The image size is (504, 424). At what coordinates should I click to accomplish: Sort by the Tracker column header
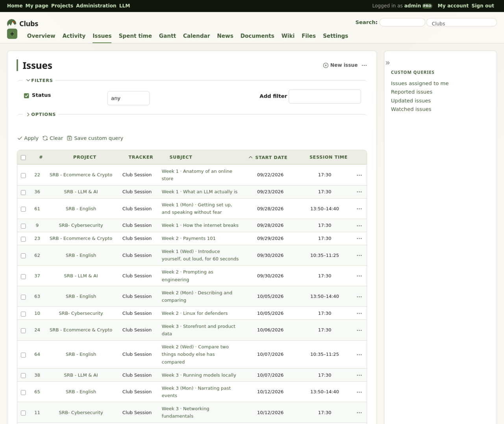click(141, 157)
